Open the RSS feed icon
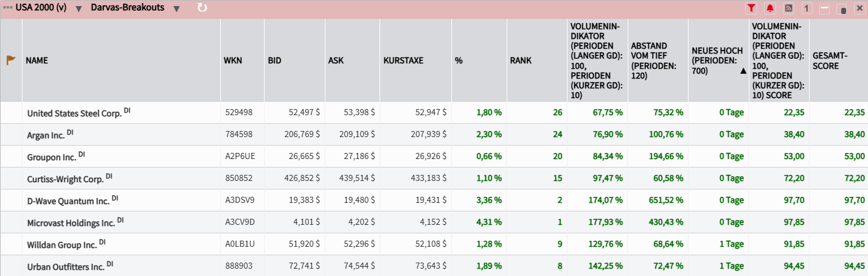This screenshot has width=868, height=276. click(x=788, y=9)
